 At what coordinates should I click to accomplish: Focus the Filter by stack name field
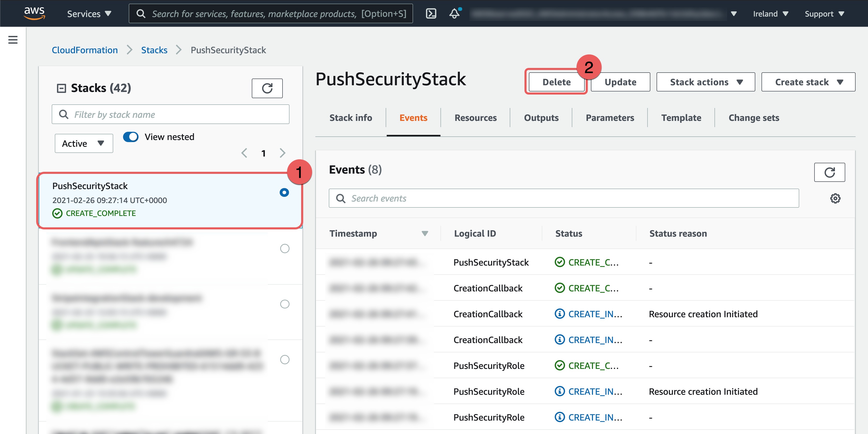point(171,114)
